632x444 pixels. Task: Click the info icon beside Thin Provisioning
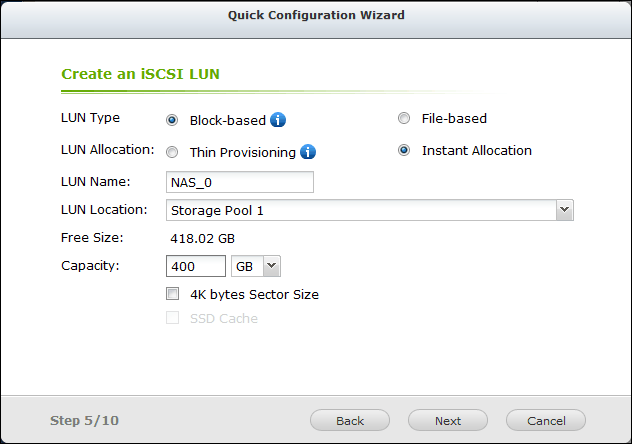click(308, 152)
